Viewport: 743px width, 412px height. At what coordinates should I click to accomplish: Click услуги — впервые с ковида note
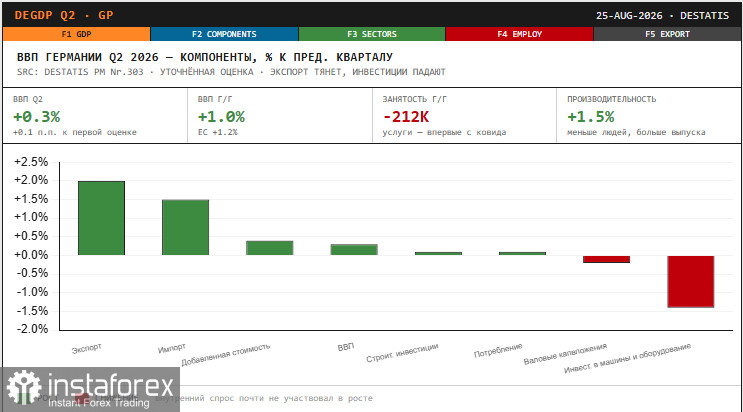(x=444, y=132)
